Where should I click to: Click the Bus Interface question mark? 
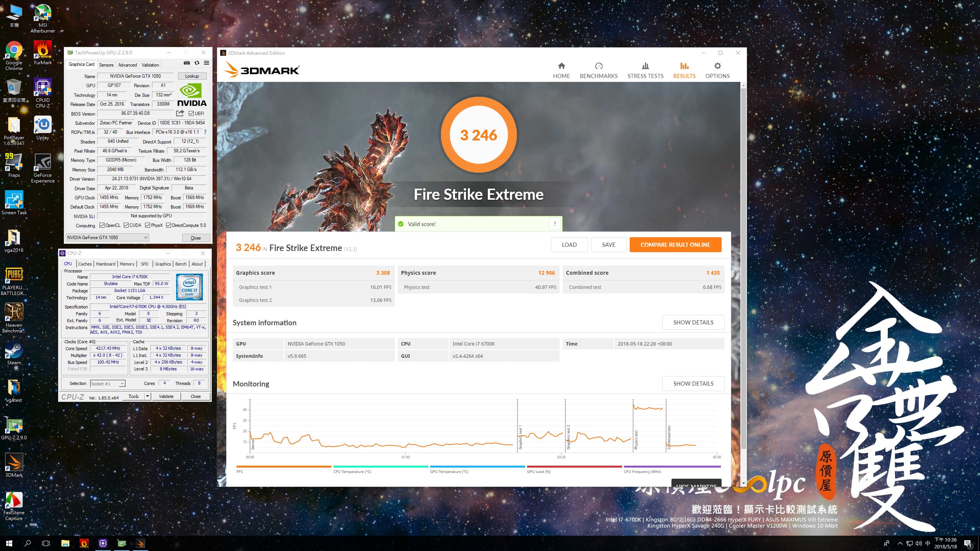tap(205, 132)
